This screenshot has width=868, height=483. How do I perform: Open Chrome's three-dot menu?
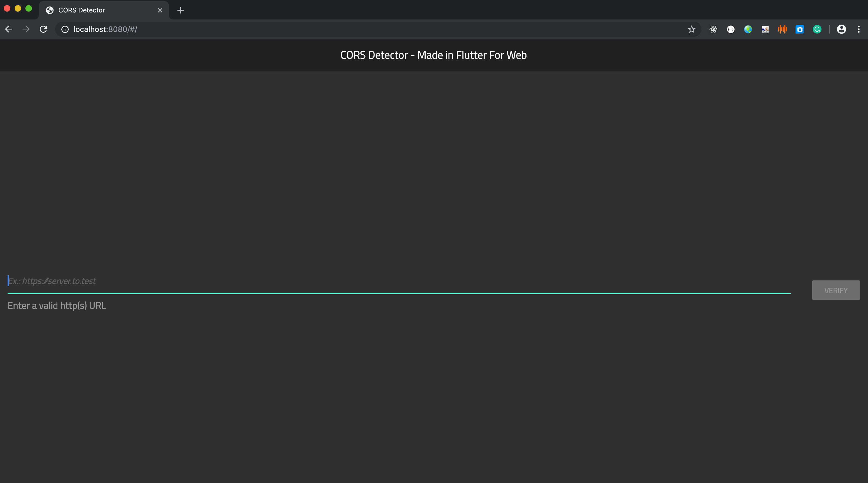[859, 29]
